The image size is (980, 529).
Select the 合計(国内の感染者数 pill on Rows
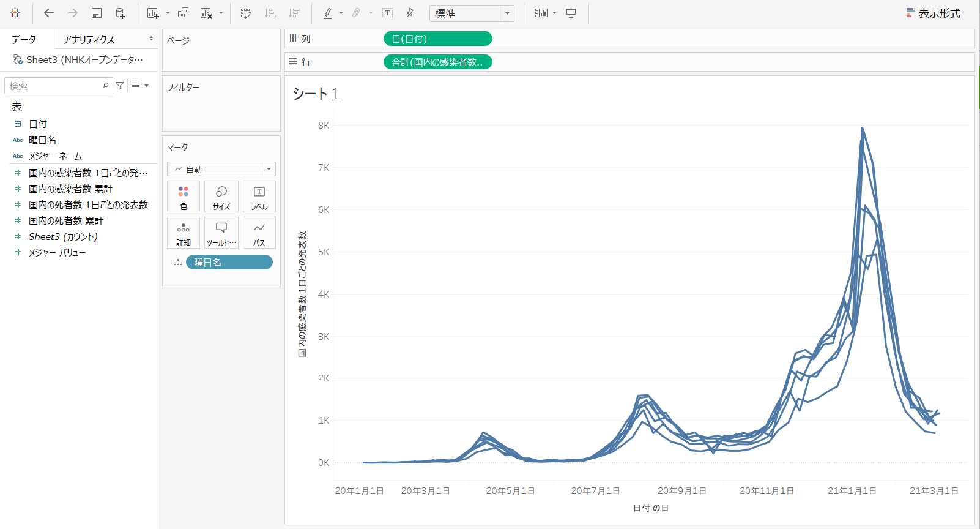pyautogui.click(x=437, y=62)
